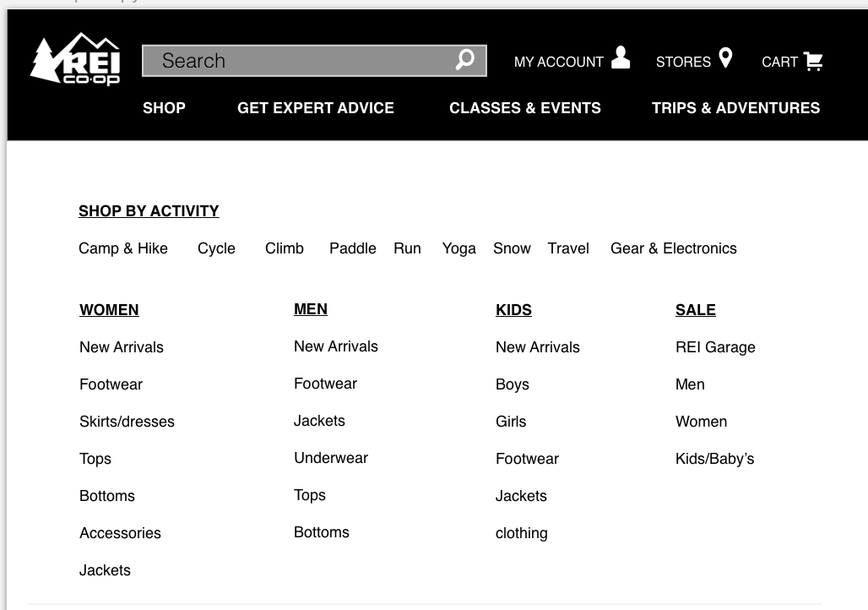868x610 pixels.
Task: Open Skirts/dresses under Women
Action: click(x=127, y=422)
